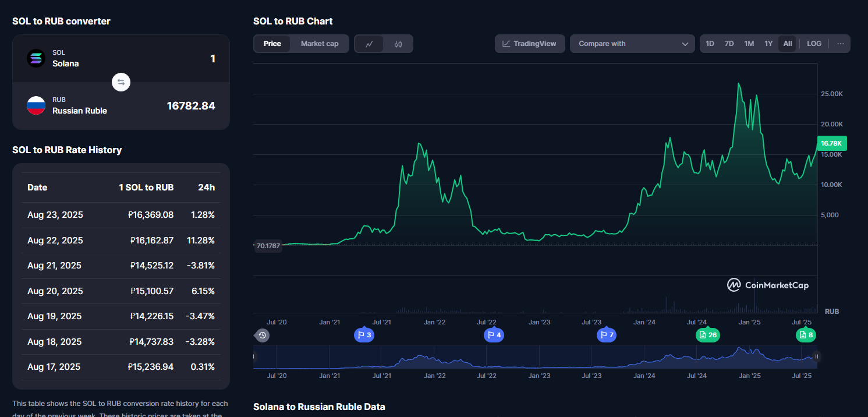This screenshot has height=417, width=868.
Task: Click the -3.47% change for Aug 19
Action: pos(200,316)
